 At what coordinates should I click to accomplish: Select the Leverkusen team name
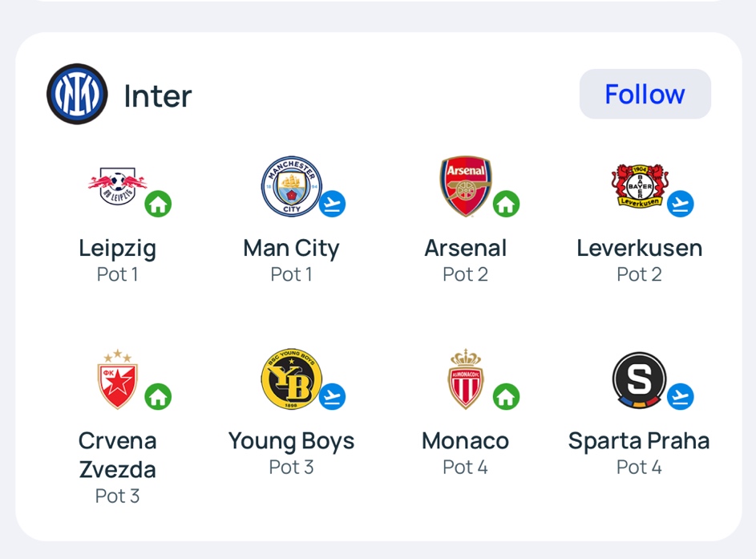(639, 249)
